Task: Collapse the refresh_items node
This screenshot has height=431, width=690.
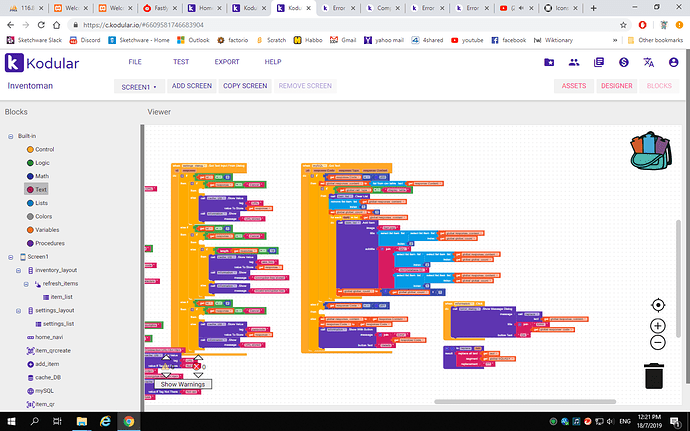Action: tap(26, 284)
